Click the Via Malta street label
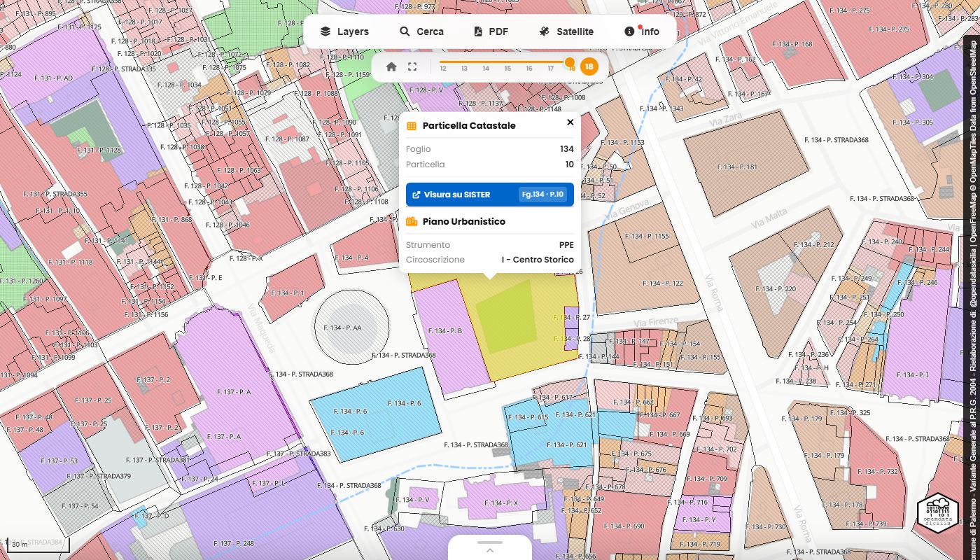The image size is (980, 560). click(770, 219)
